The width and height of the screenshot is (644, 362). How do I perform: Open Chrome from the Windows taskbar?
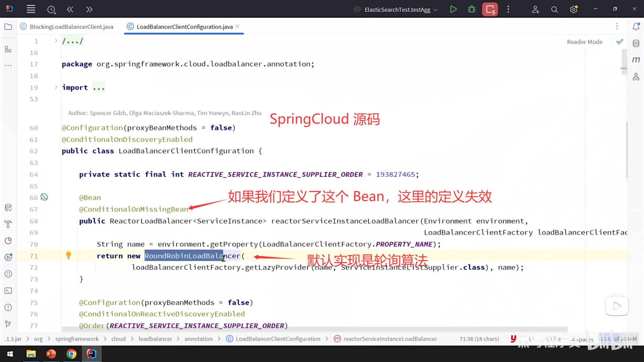[x=71, y=354]
